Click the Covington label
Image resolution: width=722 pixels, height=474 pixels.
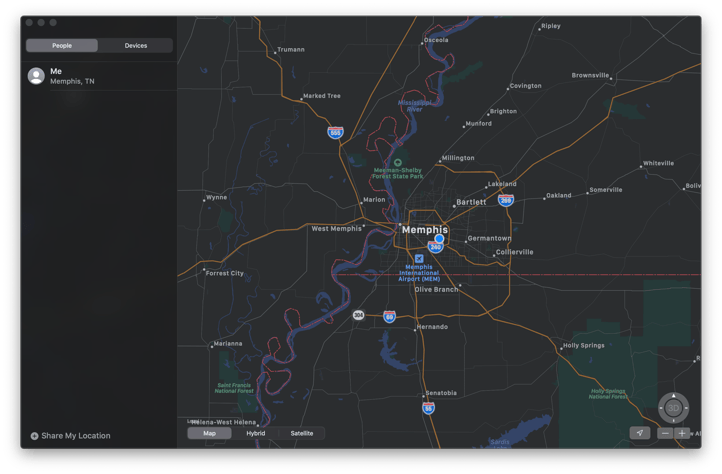pos(525,86)
